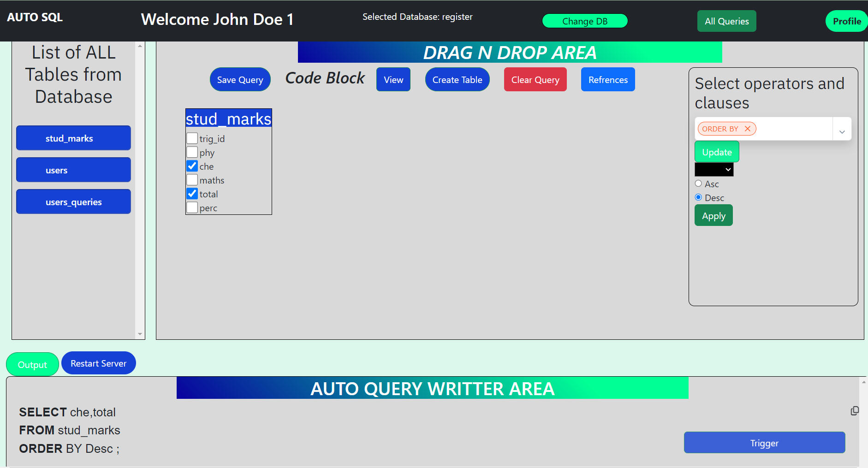The width and height of the screenshot is (868, 468).
Task: Select the users table
Action: (73, 170)
